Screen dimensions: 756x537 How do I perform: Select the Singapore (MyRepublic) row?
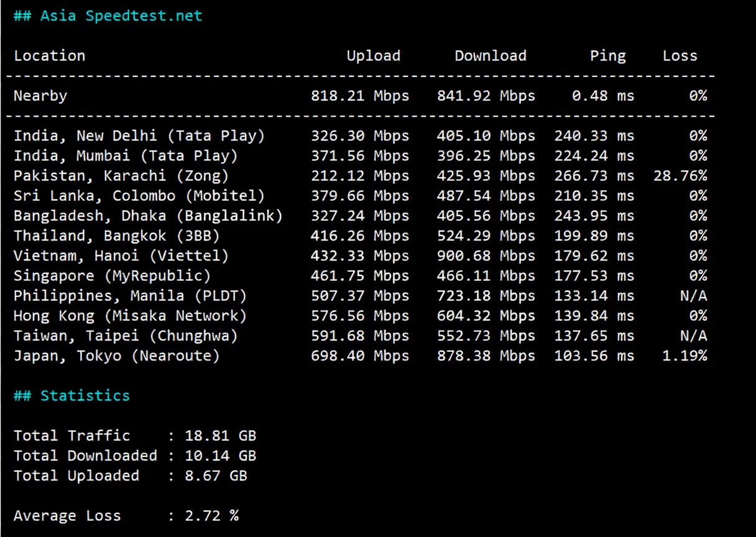112,275
